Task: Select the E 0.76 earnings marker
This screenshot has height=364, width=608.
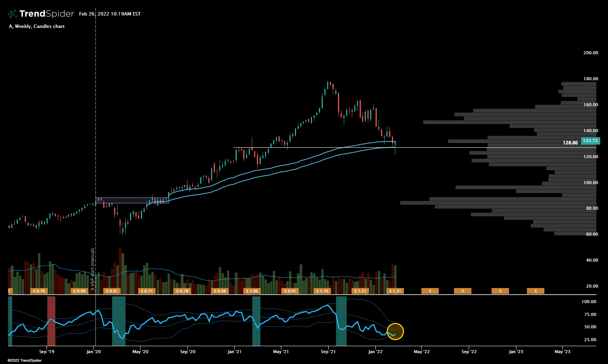Action: pyautogui.click(x=39, y=291)
